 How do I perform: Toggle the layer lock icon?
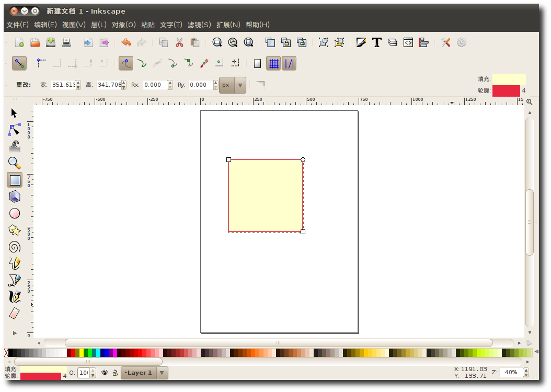(x=114, y=373)
